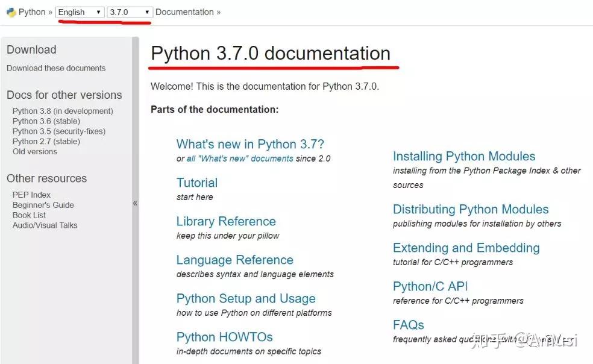Open Download these documents link
The height and width of the screenshot is (364, 593).
coord(56,68)
